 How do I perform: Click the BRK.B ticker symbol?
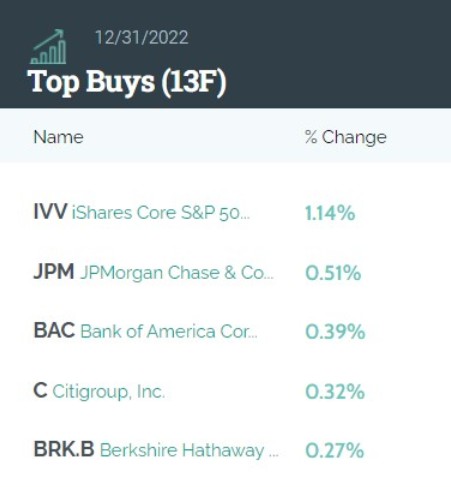pos(64,449)
